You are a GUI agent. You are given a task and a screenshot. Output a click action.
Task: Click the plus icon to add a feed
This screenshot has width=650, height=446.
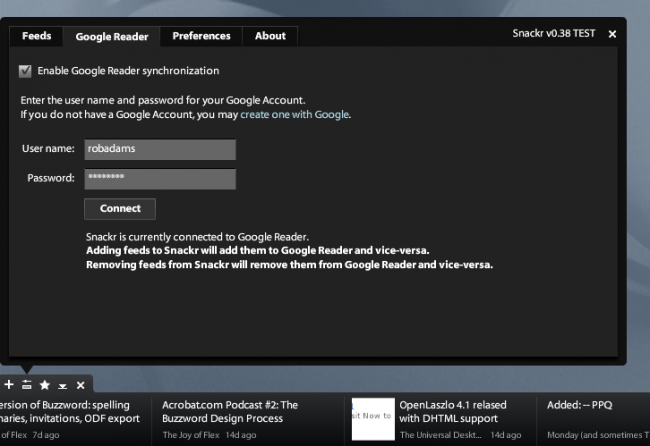click(9, 385)
